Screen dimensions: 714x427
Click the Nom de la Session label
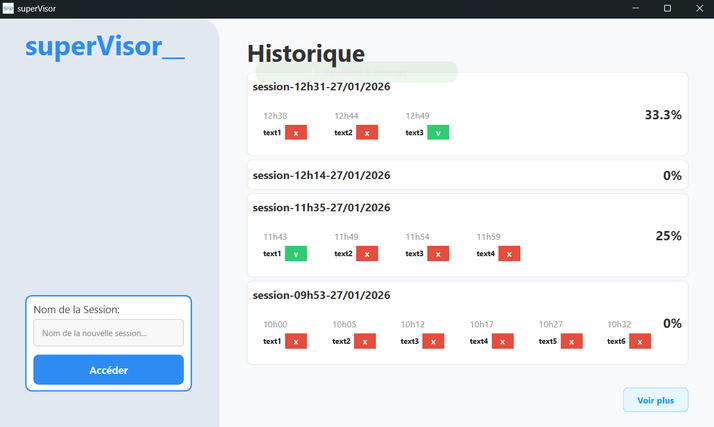click(76, 310)
